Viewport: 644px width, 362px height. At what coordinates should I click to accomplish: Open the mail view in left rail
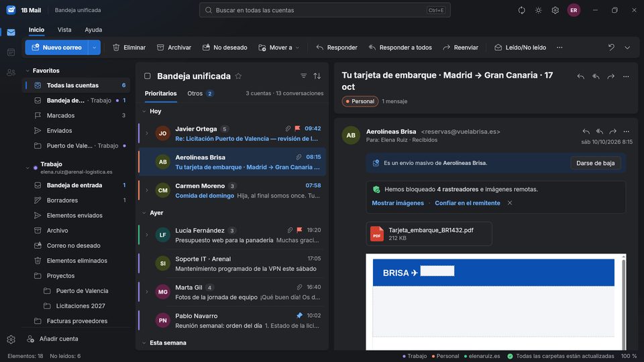[11, 32]
